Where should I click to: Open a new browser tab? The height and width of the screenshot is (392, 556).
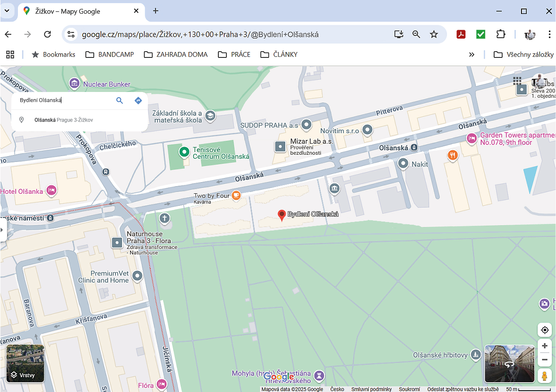click(x=156, y=11)
